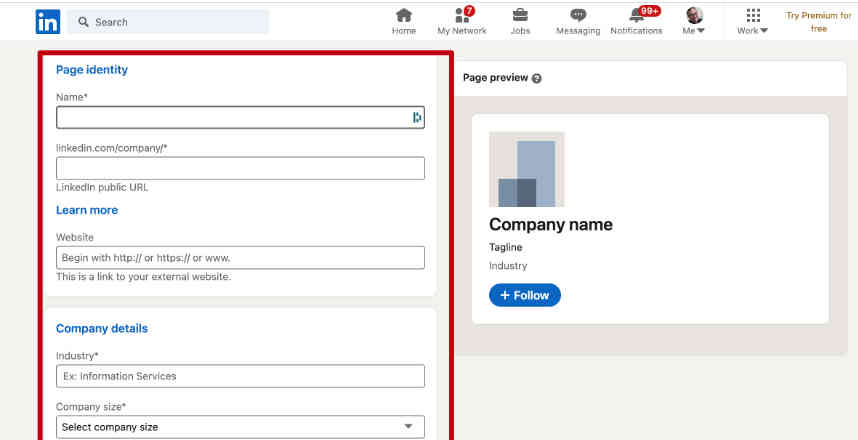Click the company logo placeholder image
Screen dimensions: 858x440
click(x=526, y=170)
